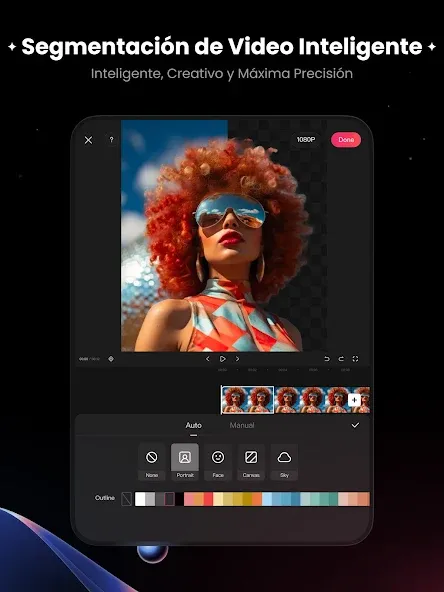Close the editor with the X icon

(x=88, y=140)
